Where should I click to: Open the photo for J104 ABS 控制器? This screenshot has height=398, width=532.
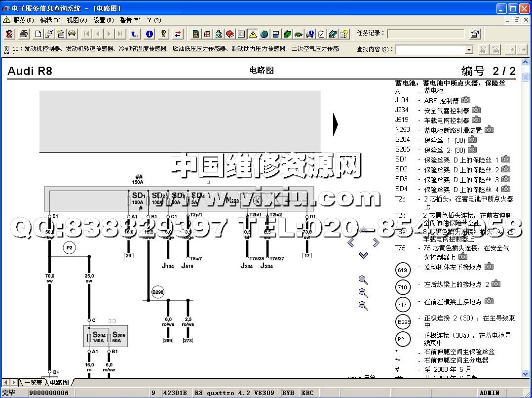466,100
